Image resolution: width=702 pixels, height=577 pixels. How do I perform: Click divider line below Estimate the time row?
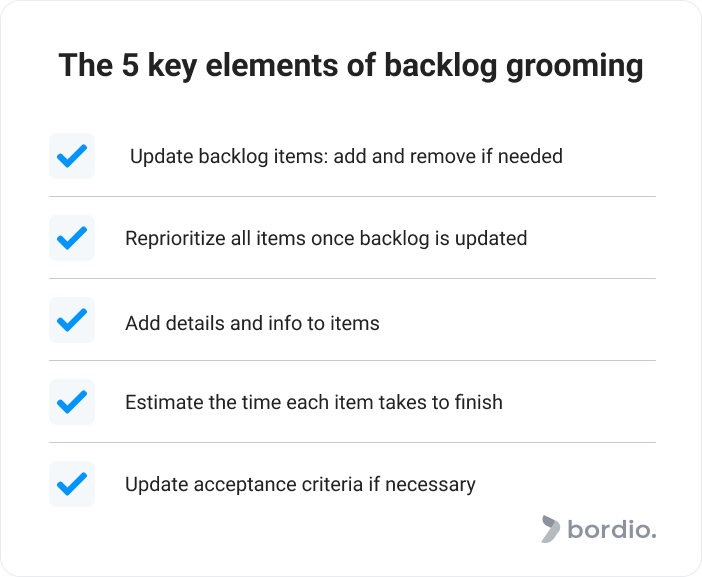352,442
